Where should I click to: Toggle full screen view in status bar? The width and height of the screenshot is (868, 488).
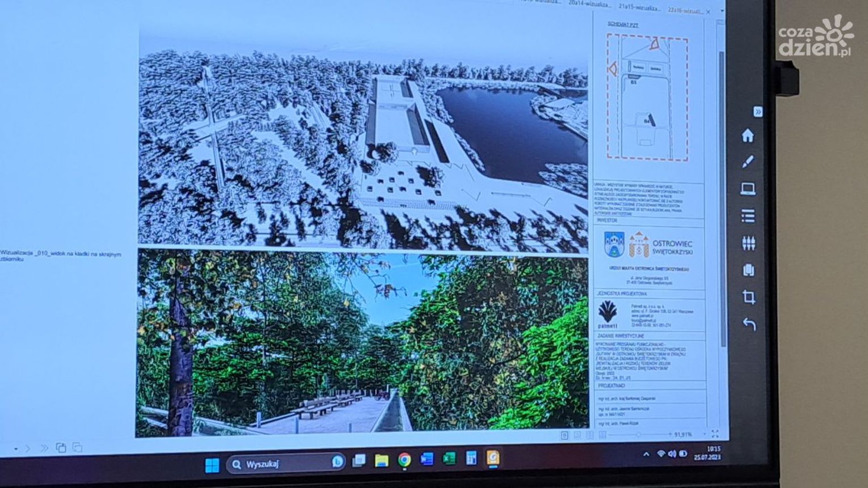click(715, 434)
